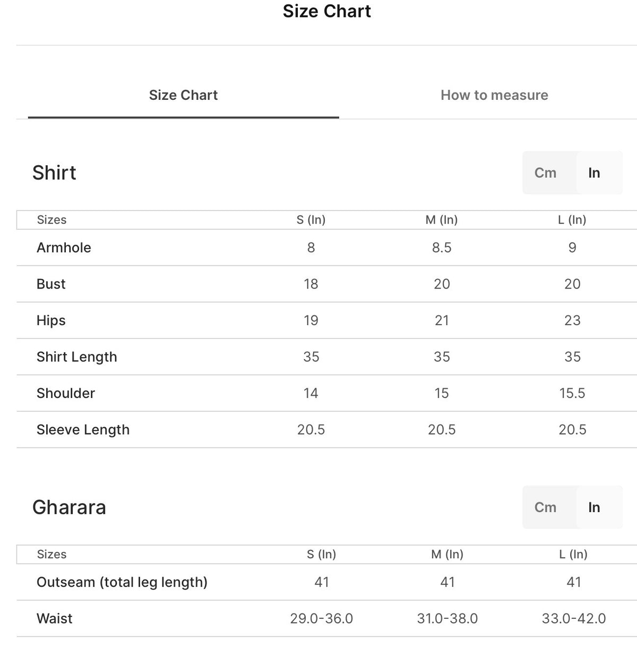637x672 pixels.
Task: Select the S (In) column header in Shirt table
Action: pyautogui.click(x=311, y=220)
